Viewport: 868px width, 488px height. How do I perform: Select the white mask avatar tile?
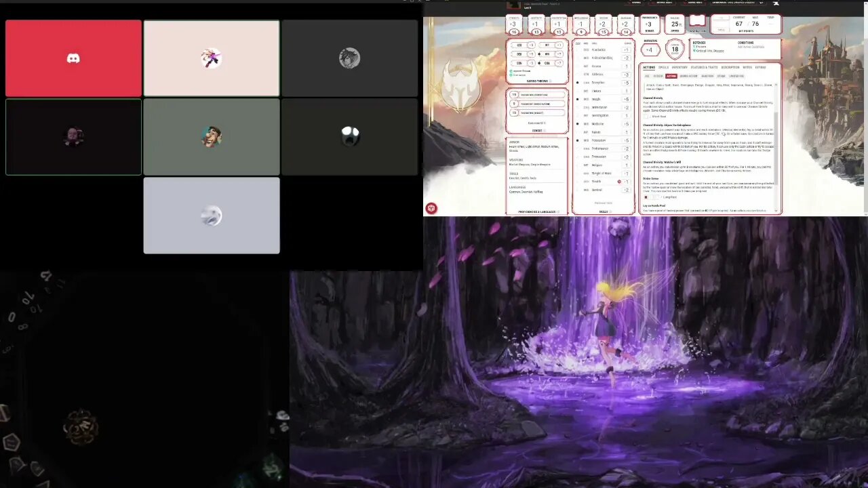tap(350, 137)
